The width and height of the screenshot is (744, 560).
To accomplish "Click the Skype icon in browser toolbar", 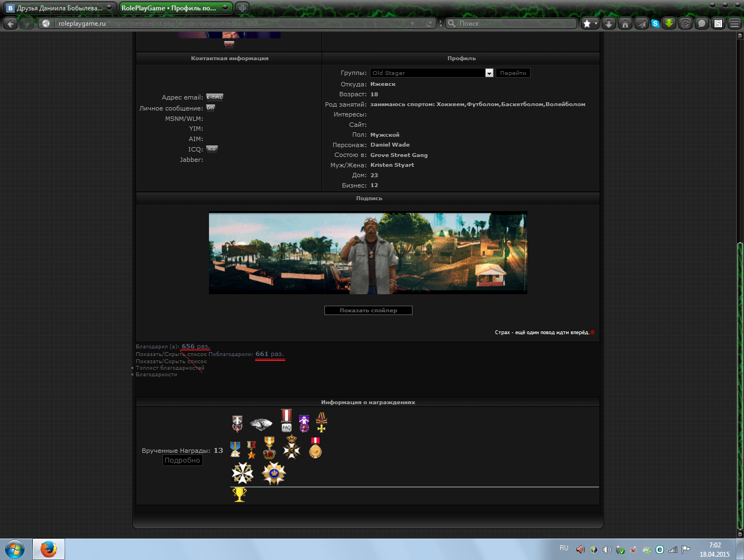I will coord(655,23).
